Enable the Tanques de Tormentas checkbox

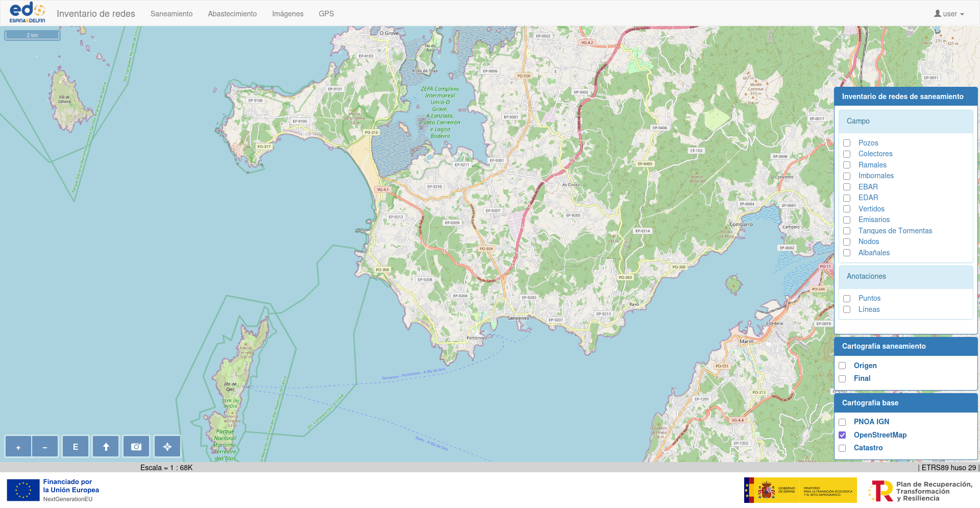point(847,231)
